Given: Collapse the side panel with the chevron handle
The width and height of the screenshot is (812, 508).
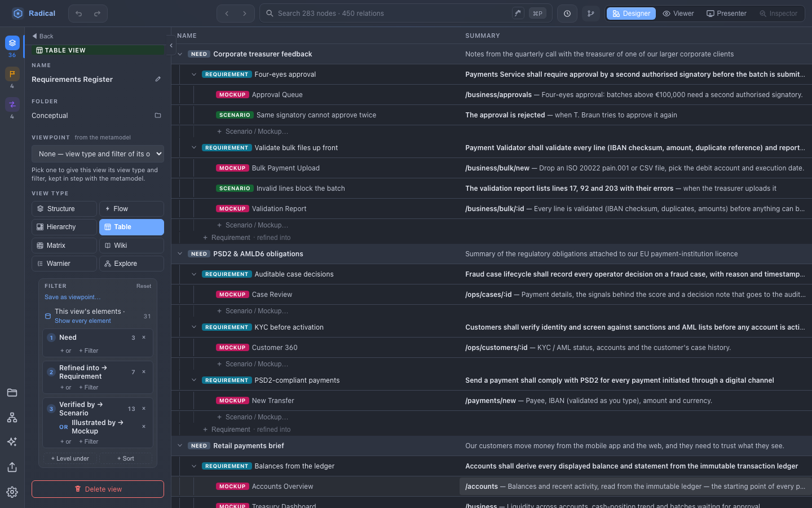Looking at the screenshot, I should click(x=171, y=45).
